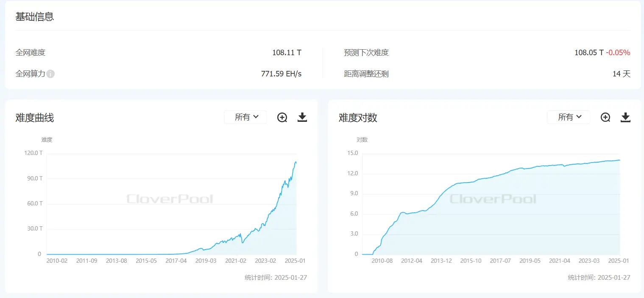Click the 771.59 EH/s hashrate value
The width and height of the screenshot is (644, 298).
pyautogui.click(x=281, y=73)
